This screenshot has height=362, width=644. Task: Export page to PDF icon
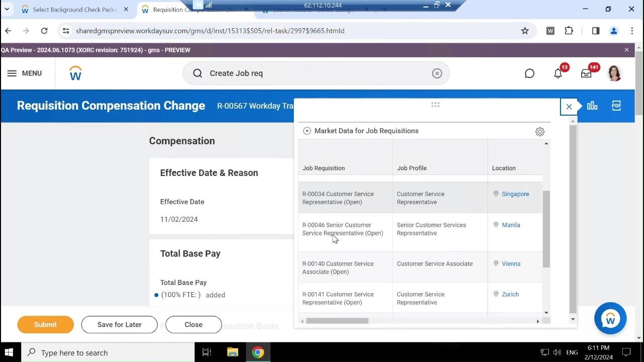(x=616, y=106)
